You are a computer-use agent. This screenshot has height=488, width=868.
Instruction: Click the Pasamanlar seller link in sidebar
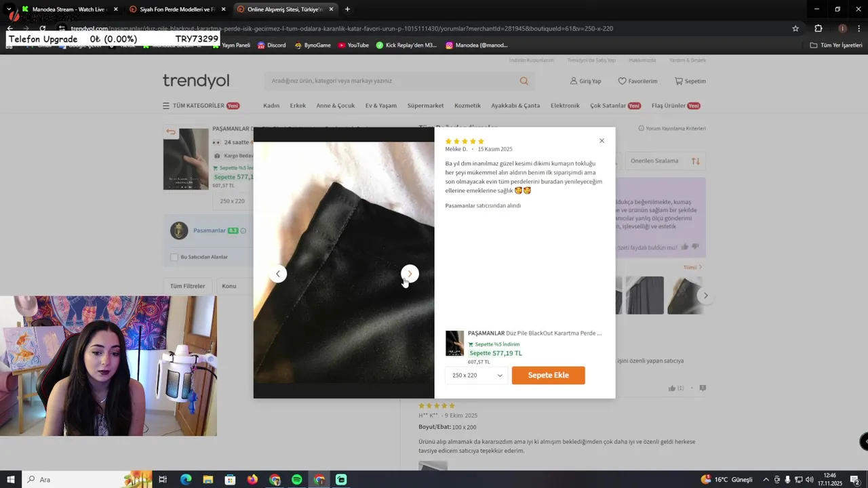click(209, 230)
